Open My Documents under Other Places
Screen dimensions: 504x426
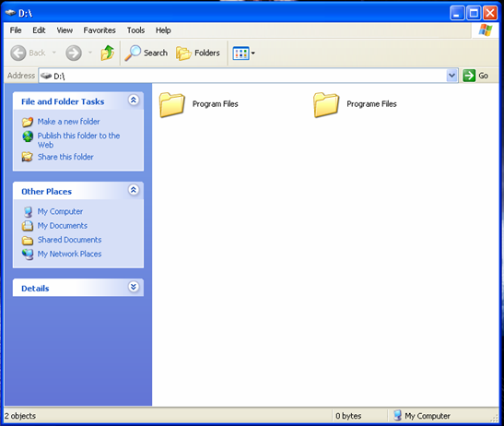[x=63, y=226]
